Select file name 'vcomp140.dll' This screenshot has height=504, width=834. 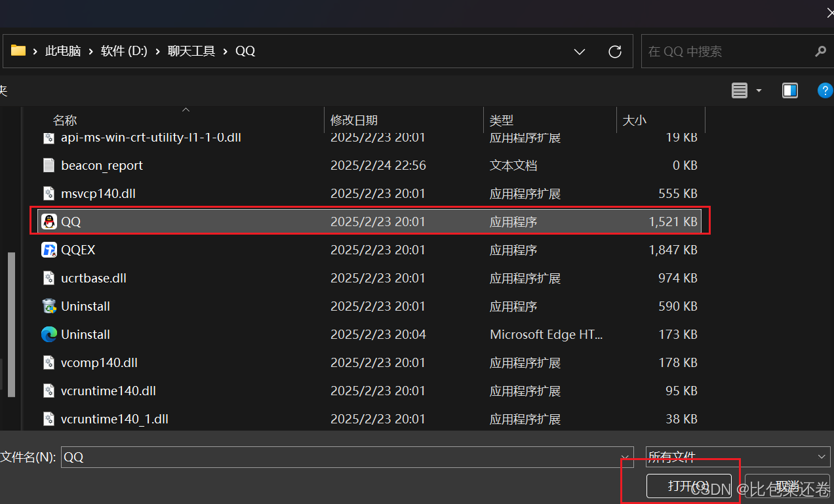99,362
